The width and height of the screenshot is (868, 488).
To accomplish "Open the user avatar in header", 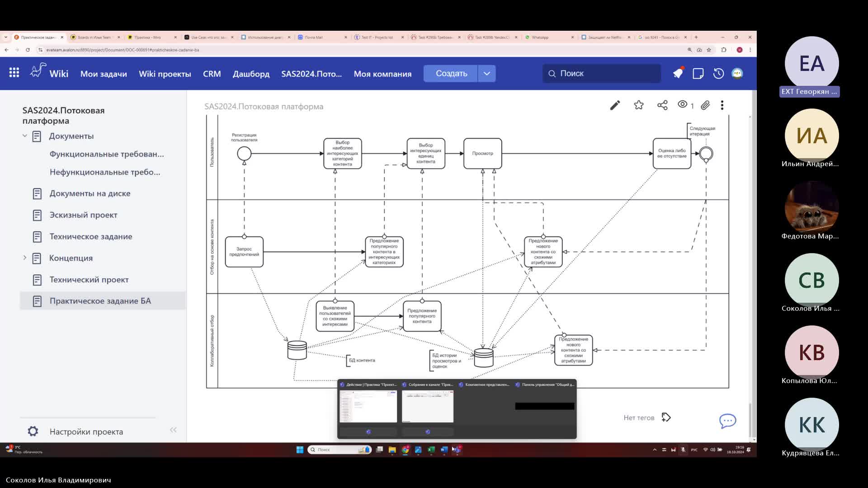I will pyautogui.click(x=737, y=73).
